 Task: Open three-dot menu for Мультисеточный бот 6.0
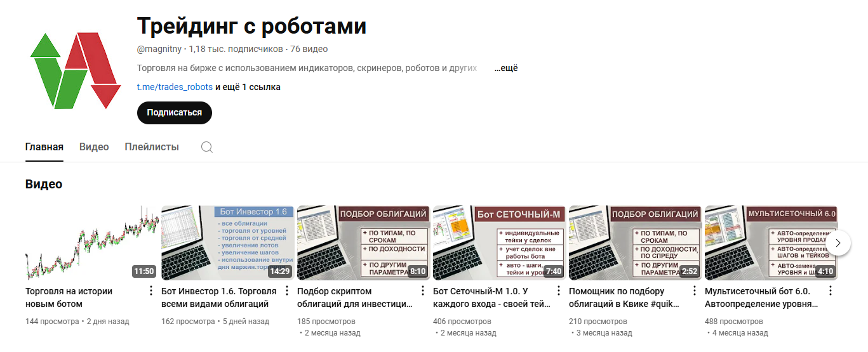tap(830, 291)
